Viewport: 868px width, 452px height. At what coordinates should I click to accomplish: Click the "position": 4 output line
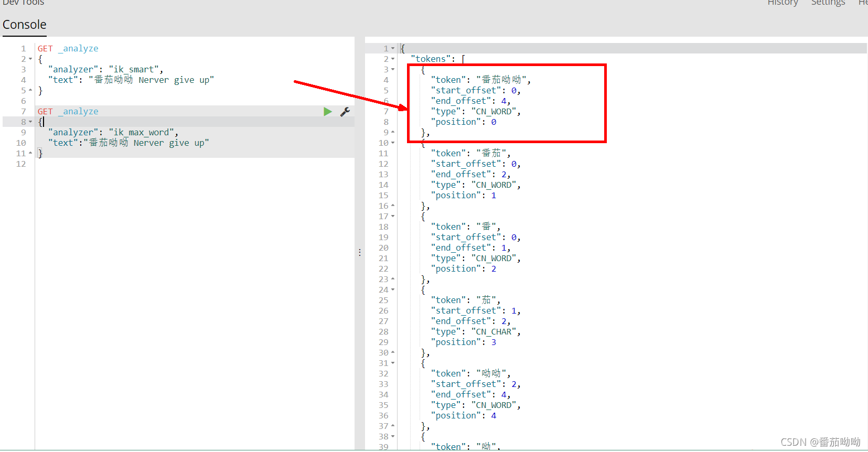coord(464,415)
